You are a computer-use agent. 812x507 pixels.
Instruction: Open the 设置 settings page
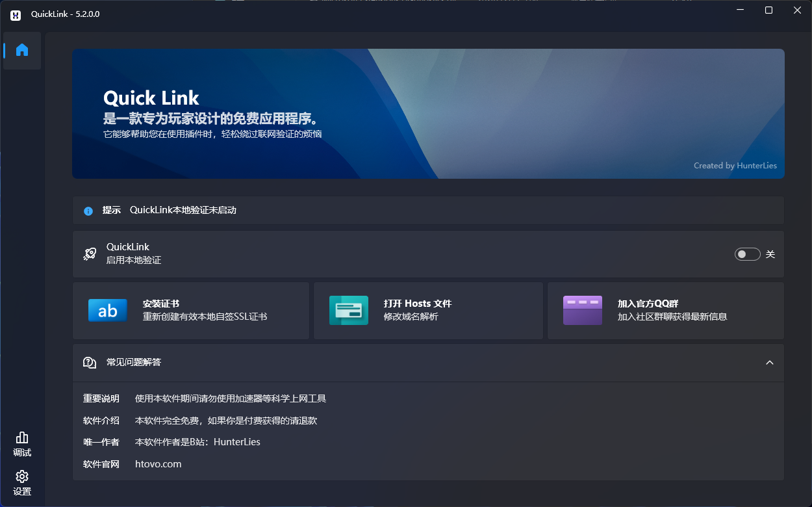coord(22,483)
